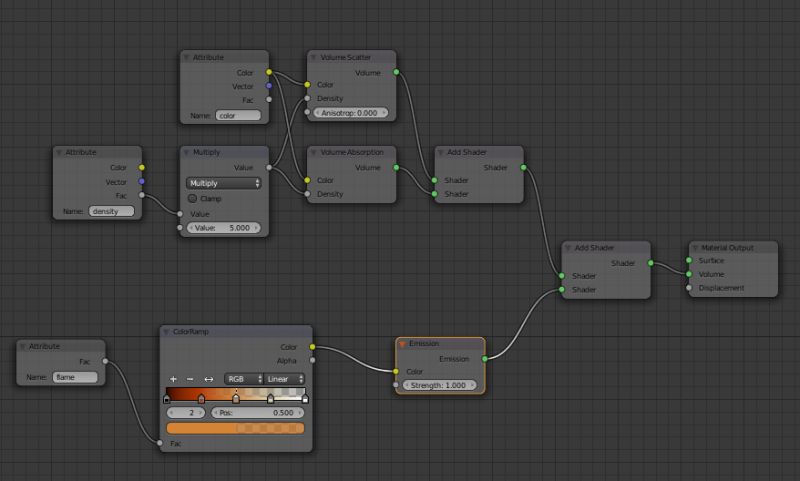Click the Multiply node Value output socket

(x=269, y=167)
